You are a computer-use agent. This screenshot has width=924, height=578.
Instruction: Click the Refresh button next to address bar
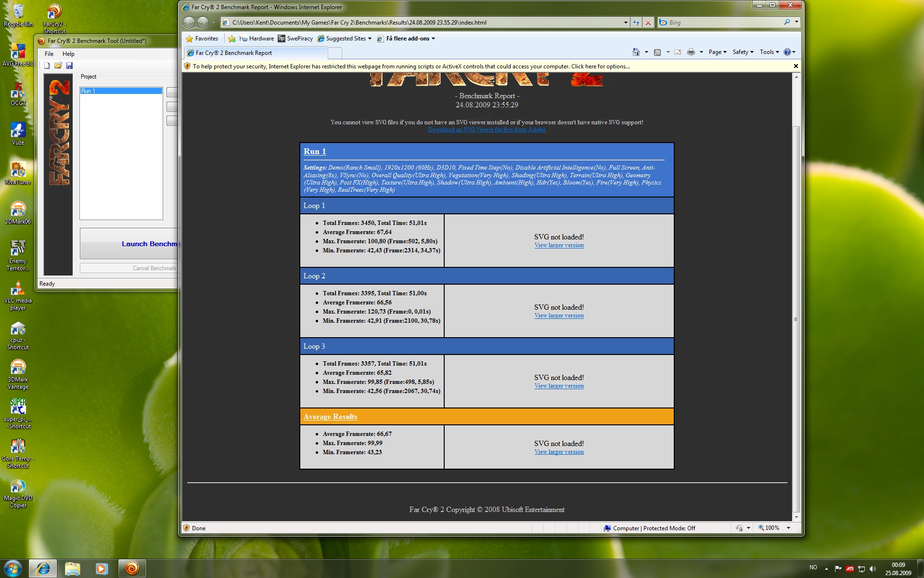tap(636, 22)
